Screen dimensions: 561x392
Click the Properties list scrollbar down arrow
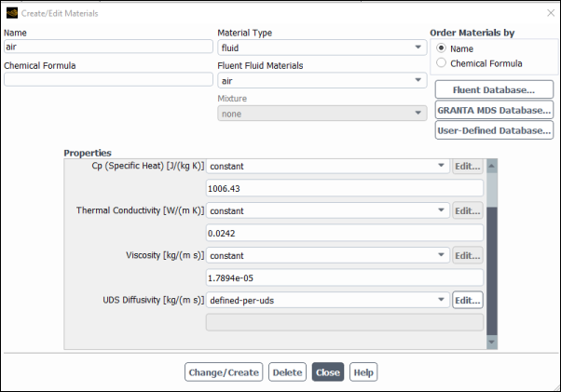pos(491,343)
